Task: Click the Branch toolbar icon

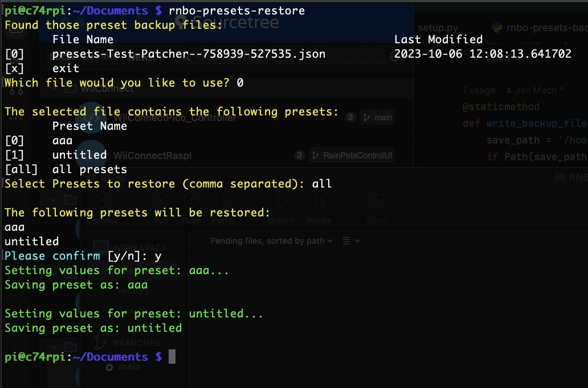Action: (281, 200)
